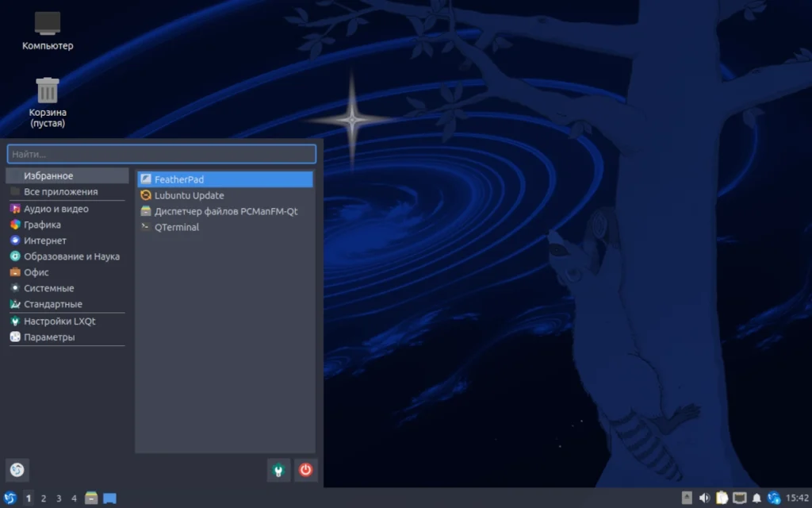Launch QTerminal

pos(225,227)
